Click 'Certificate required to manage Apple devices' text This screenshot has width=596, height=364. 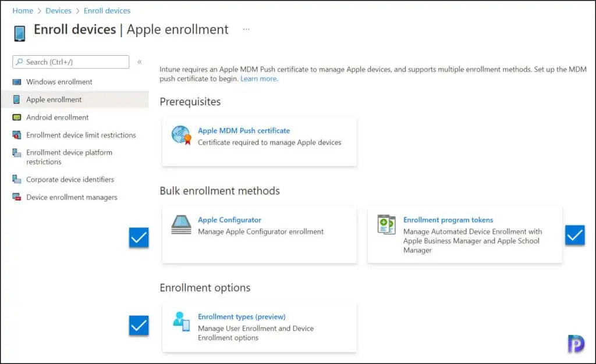[269, 142]
